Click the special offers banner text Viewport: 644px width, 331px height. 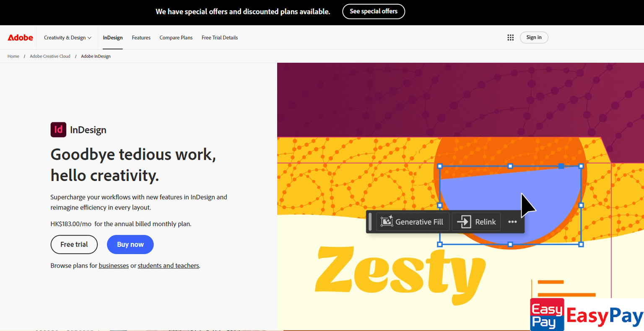pyautogui.click(x=243, y=12)
